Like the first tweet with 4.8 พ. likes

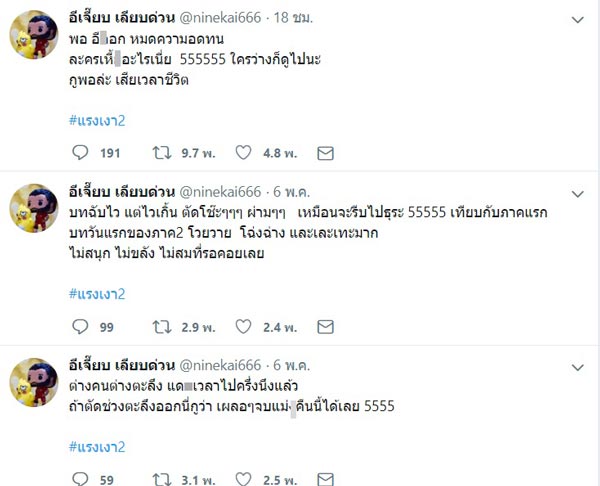pyautogui.click(x=243, y=153)
